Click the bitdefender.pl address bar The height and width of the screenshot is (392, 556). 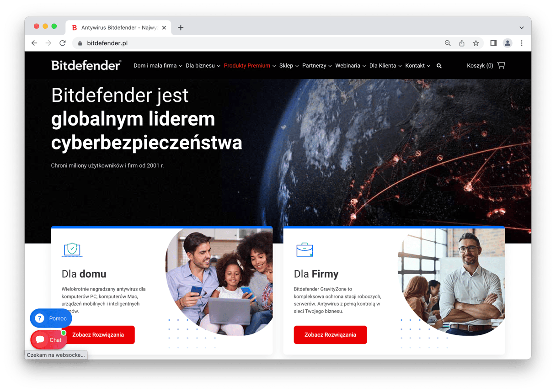(256, 43)
